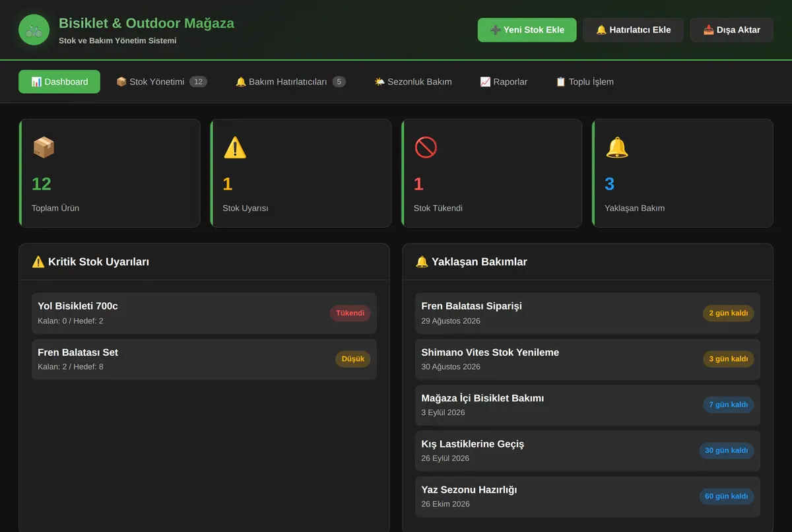The image size is (792, 532).
Task: Click the Stok Tükendi stat label
Action: coord(438,208)
